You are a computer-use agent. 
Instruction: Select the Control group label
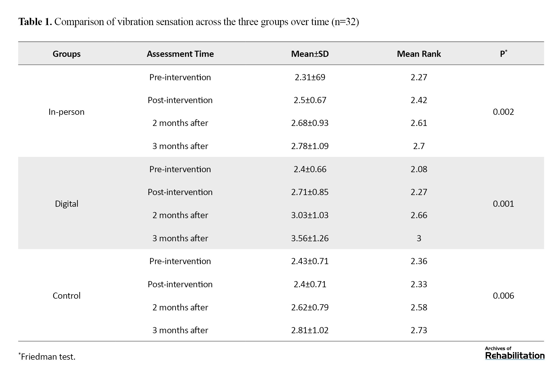pos(67,296)
